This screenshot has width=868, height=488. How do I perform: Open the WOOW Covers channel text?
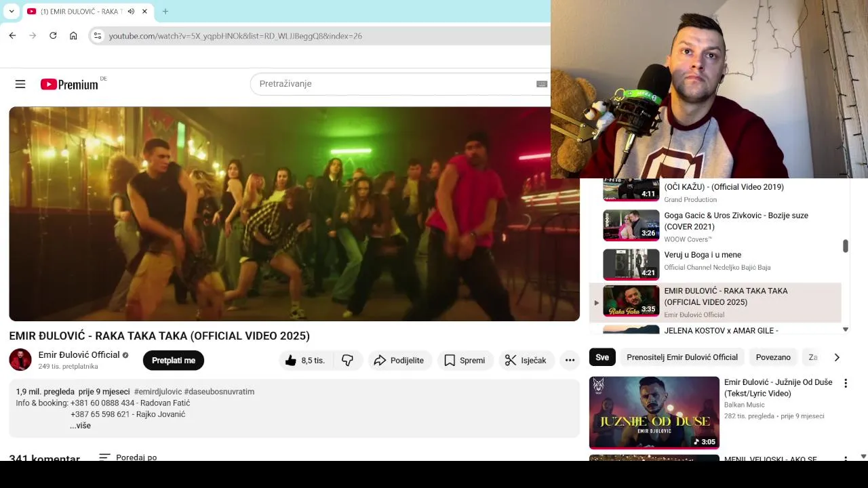(x=688, y=239)
